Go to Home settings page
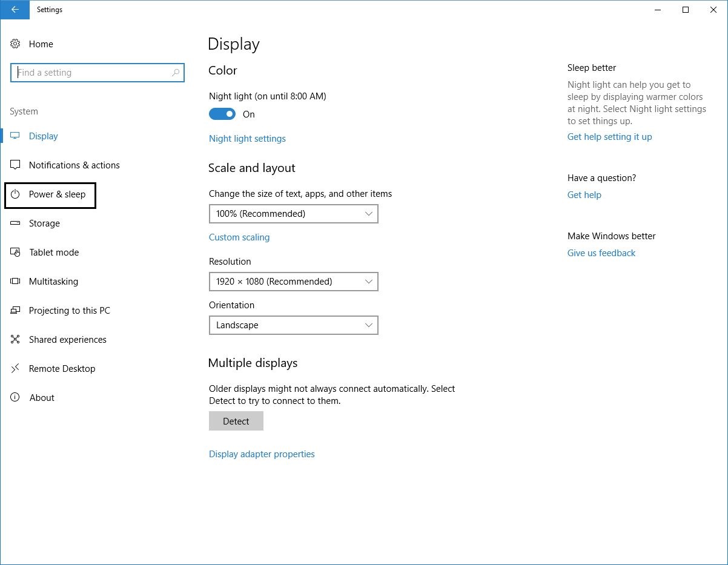 coord(41,44)
